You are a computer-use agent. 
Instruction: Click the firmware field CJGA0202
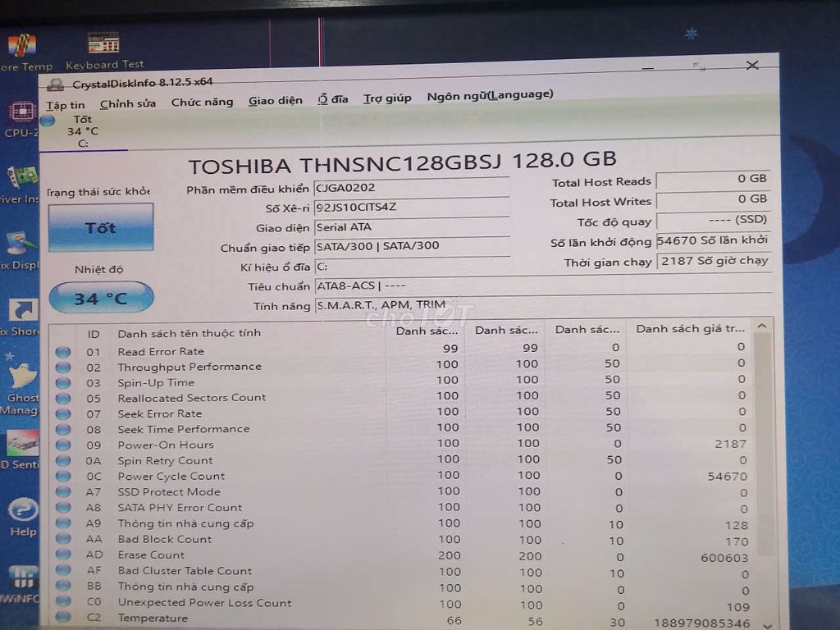click(412, 188)
